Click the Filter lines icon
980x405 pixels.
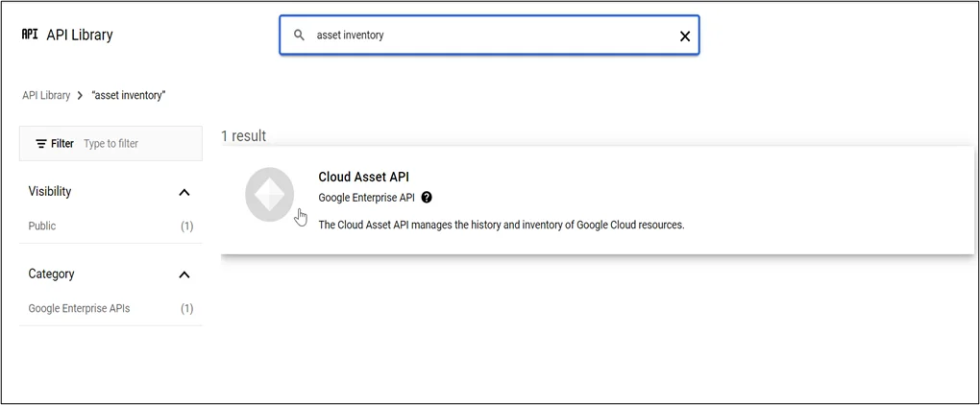41,144
